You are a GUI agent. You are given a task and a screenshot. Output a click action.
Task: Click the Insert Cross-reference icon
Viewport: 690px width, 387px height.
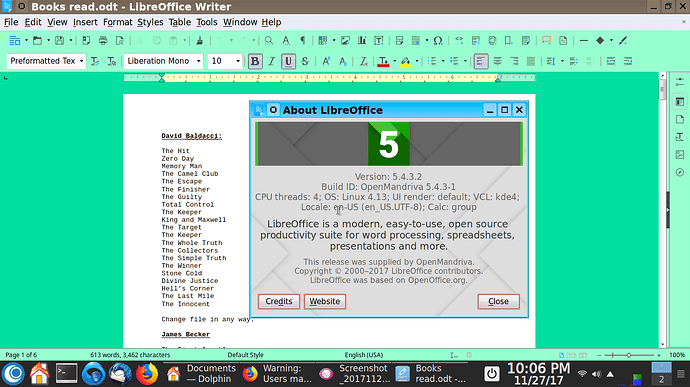point(525,41)
